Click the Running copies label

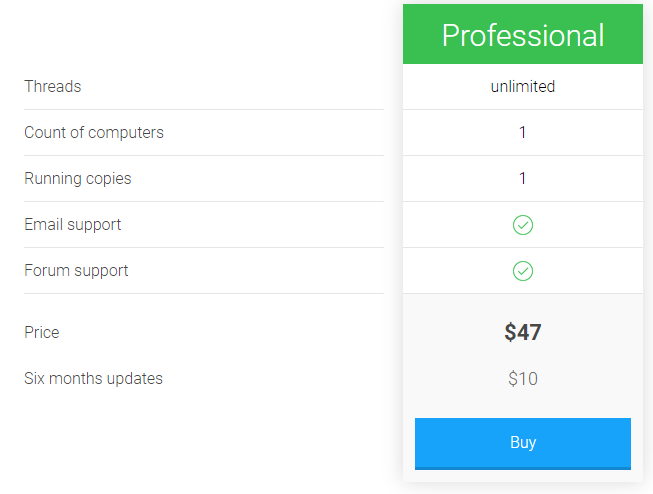pyautogui.click(x=77, y=179)
